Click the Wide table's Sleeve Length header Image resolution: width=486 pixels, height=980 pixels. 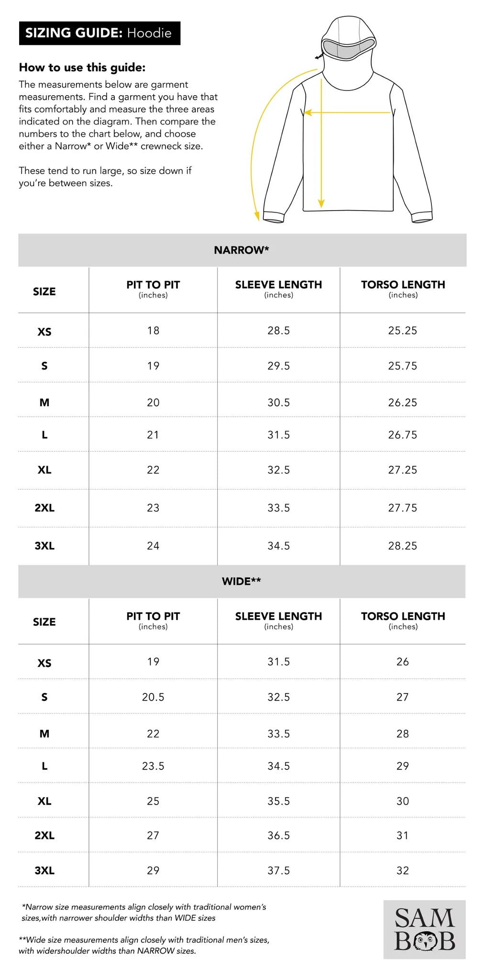point(278,621)
